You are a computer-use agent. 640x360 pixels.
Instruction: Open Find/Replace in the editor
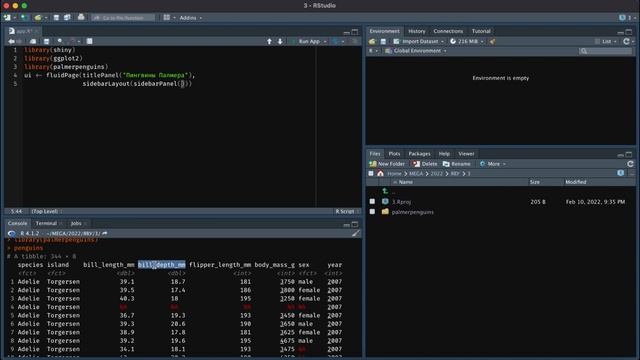[x=60, y=41]
